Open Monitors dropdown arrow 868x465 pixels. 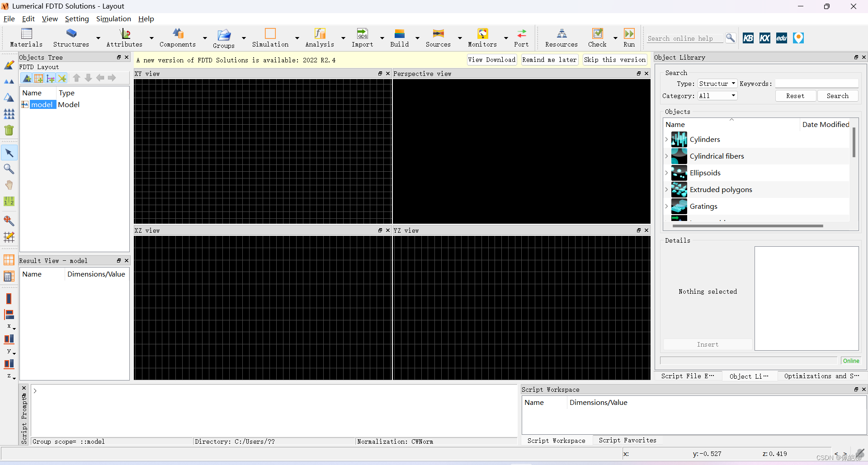506,38
